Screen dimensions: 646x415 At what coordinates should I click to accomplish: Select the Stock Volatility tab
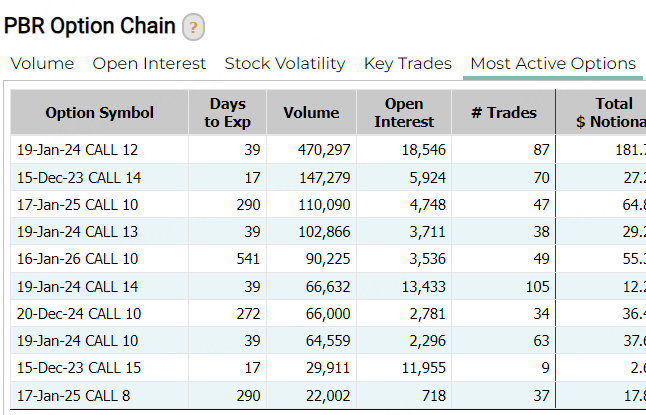pyautogui.click(x=285, y=63)
